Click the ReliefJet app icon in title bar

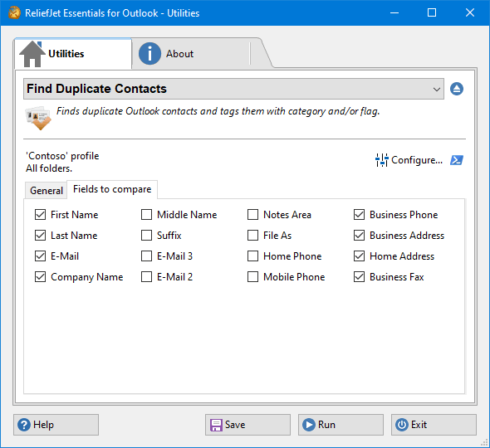point(14,12)
